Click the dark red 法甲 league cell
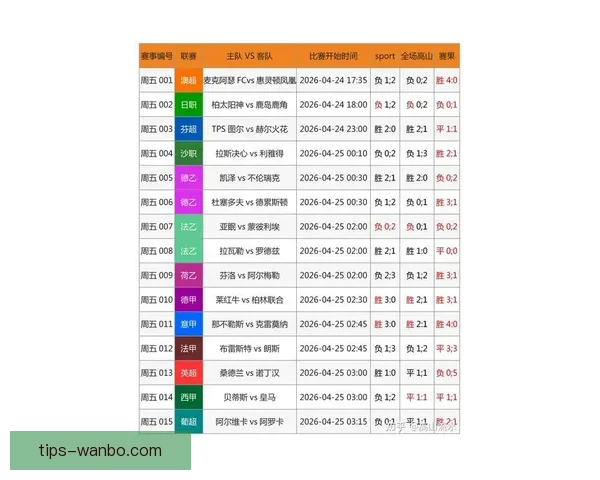 189,349
